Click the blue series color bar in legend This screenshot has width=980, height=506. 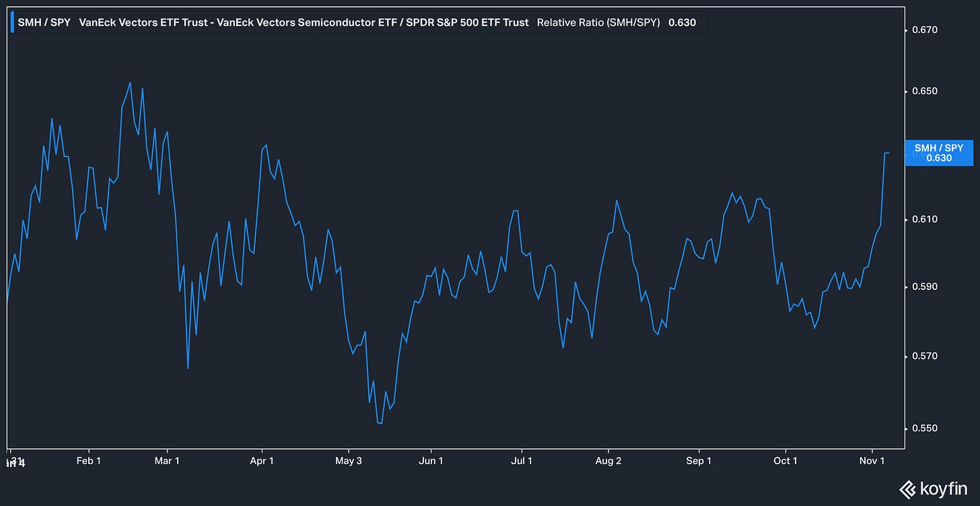[x=12, y=22]
